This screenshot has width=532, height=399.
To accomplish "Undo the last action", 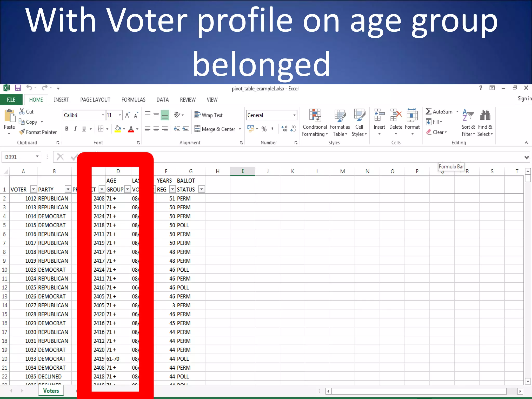I will pyautogui.click(x=29, y=88).
